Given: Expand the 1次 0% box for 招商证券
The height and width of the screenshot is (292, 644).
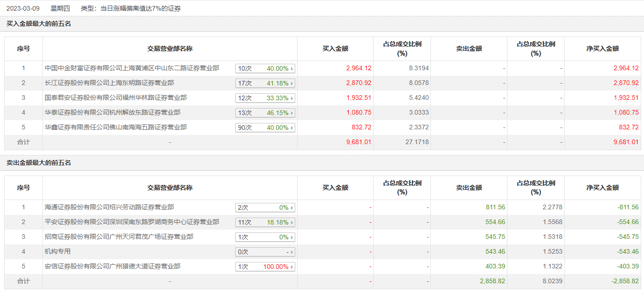Looking at the screenshot, I should click(x=265, y=237).
